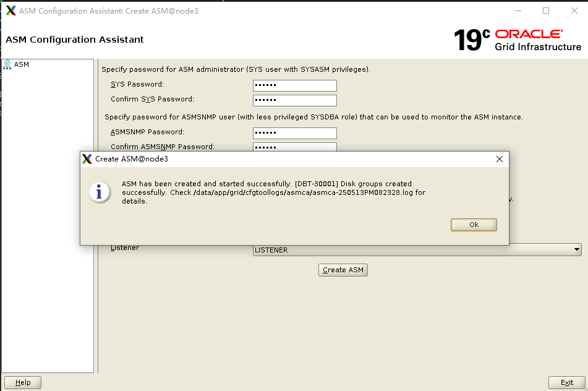This screenshot has height=391, width=588.
Task: Click the 'Specify password for ASM administrator' text
Action: (x=236, y=69)
